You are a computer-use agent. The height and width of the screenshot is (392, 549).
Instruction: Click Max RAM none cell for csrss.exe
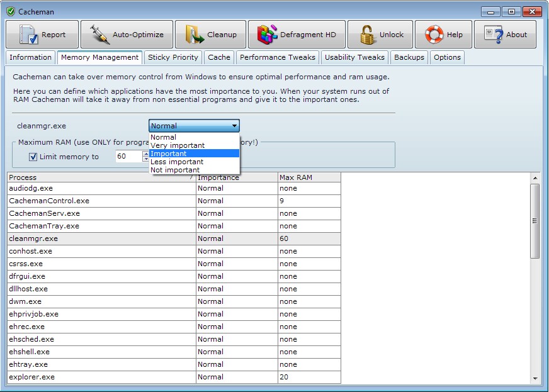coord(309,264)
